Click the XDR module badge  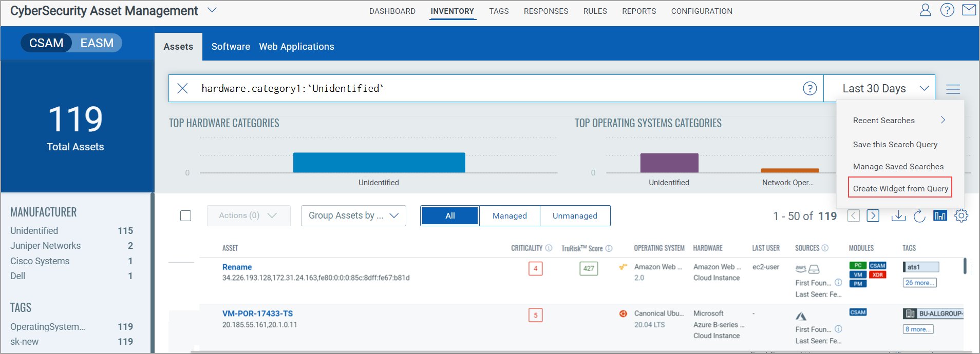878,274
